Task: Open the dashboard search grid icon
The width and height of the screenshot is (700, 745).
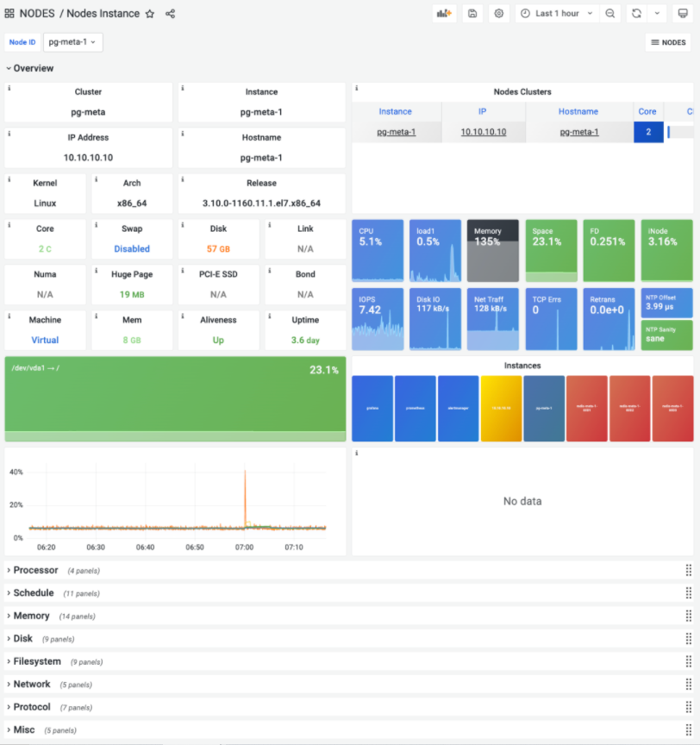Action: click(9, 13)
